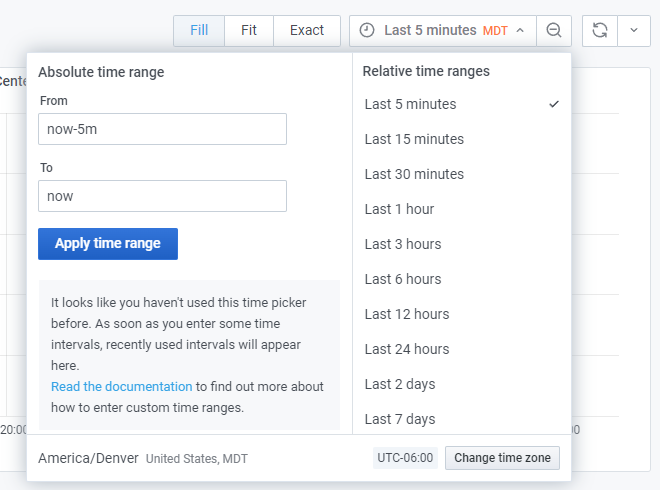Select the Fill display mode
The height and width of the screenshot is (490, 660).
pos(199,31)
